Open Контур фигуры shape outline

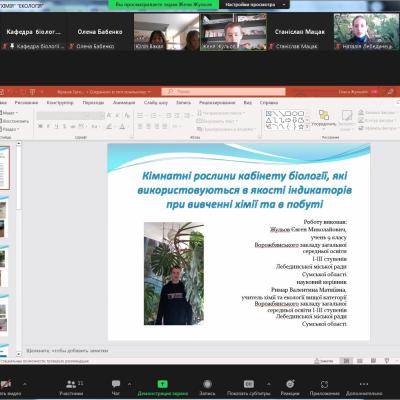coord(378,120)
